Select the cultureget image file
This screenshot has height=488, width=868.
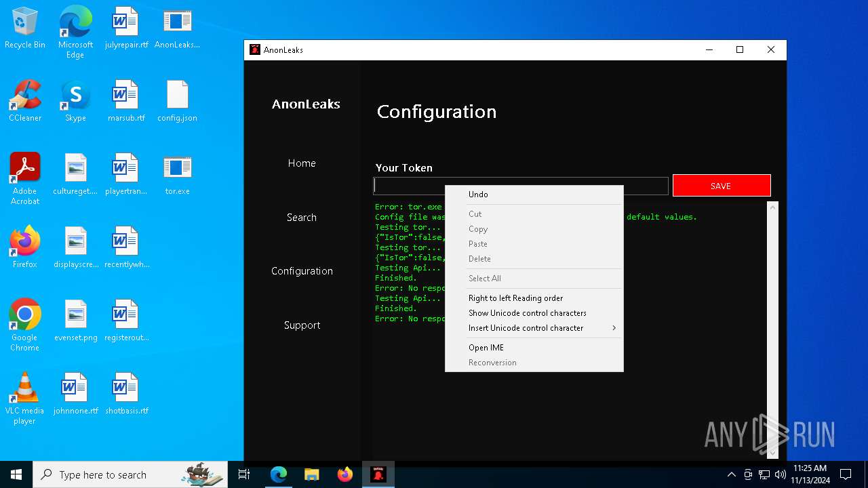coord(75,175)
